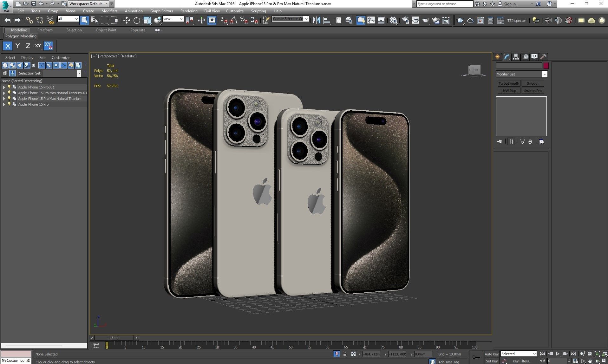Click the TurboSmooth modifier button
This screenshot has height=364, width=608.
509,83
